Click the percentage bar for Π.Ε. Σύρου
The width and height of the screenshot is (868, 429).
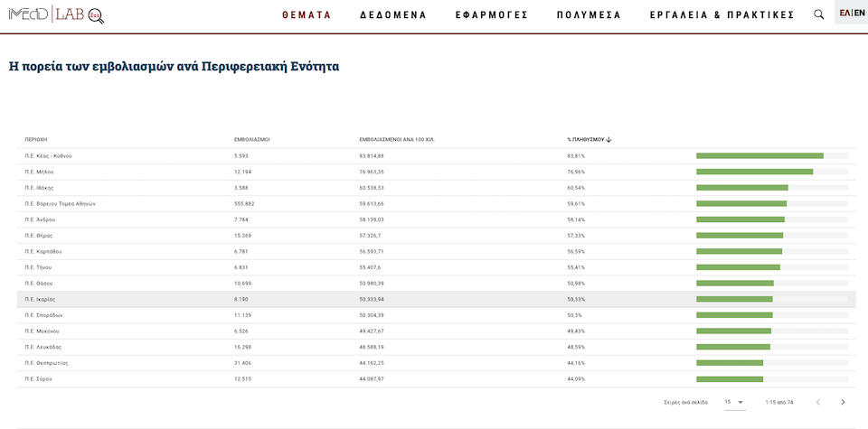coord(730,378)
